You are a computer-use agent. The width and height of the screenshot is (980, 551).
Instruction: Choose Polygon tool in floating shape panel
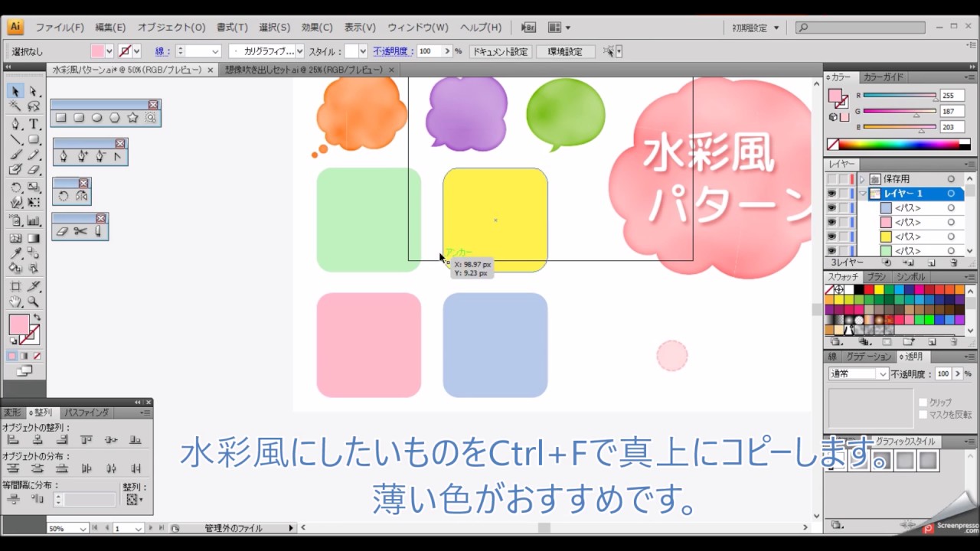115,118
